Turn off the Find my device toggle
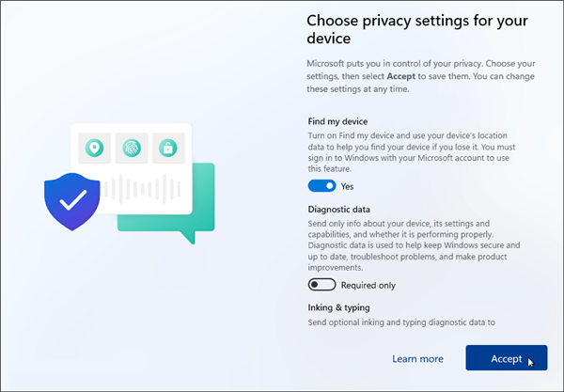 (321, 186)
